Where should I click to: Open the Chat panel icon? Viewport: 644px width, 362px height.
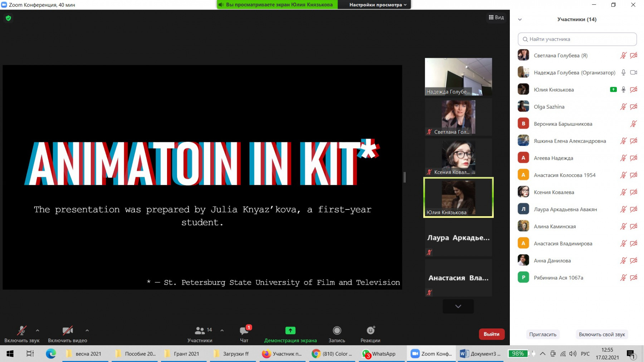[244, 331]
